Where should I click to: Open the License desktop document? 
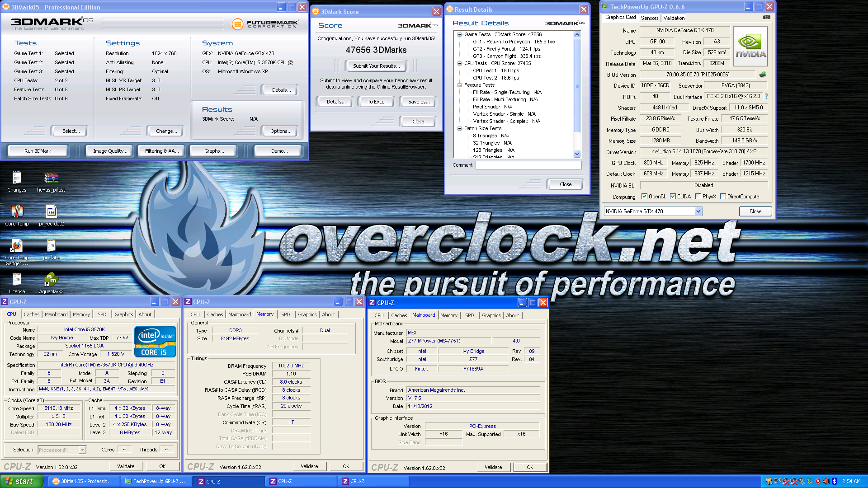pyautogui.click(x=17, y=283)
